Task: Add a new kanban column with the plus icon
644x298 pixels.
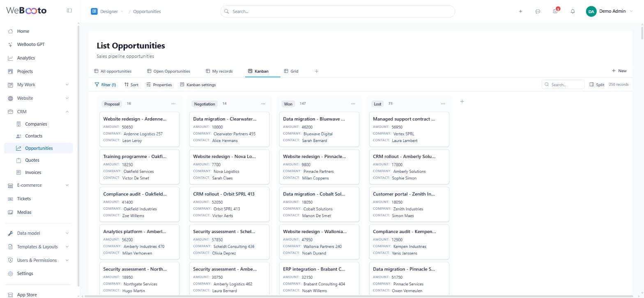Action: [x=462, y=101]
